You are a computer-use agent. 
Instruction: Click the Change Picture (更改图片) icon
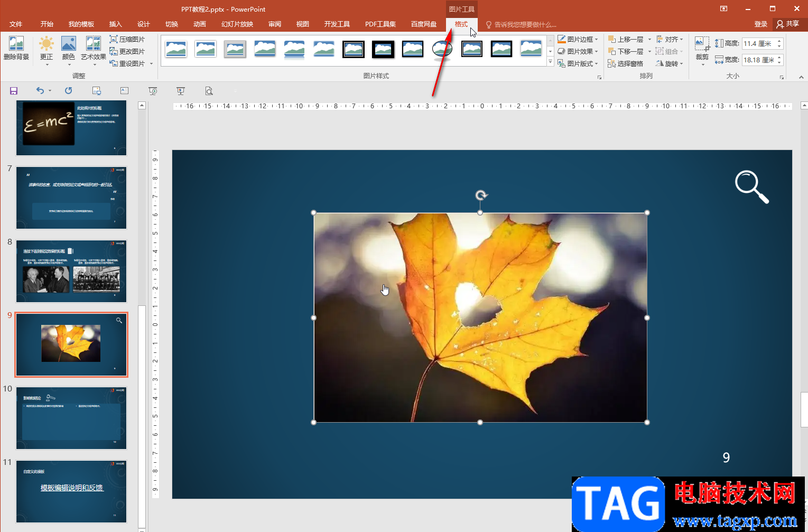(114, 51)
